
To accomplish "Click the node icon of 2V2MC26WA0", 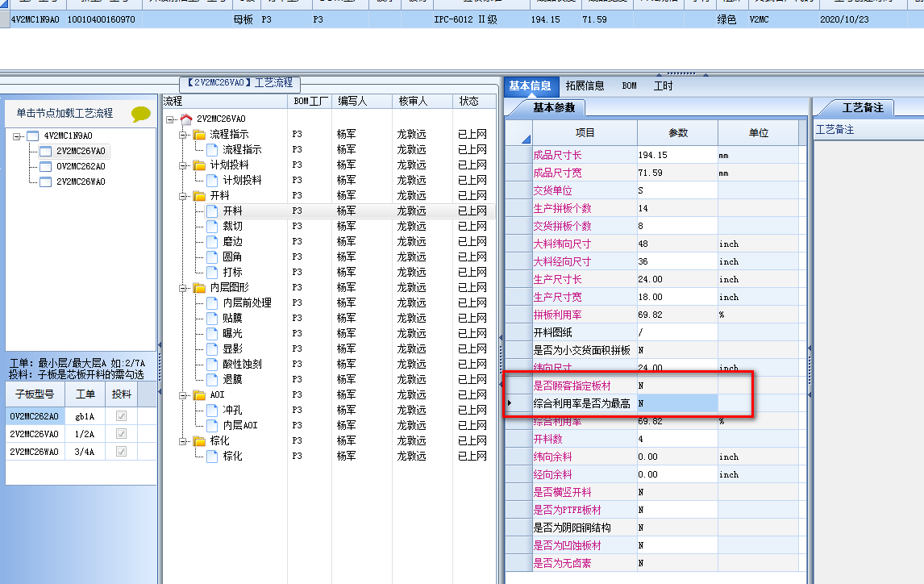I will (45, 182).
